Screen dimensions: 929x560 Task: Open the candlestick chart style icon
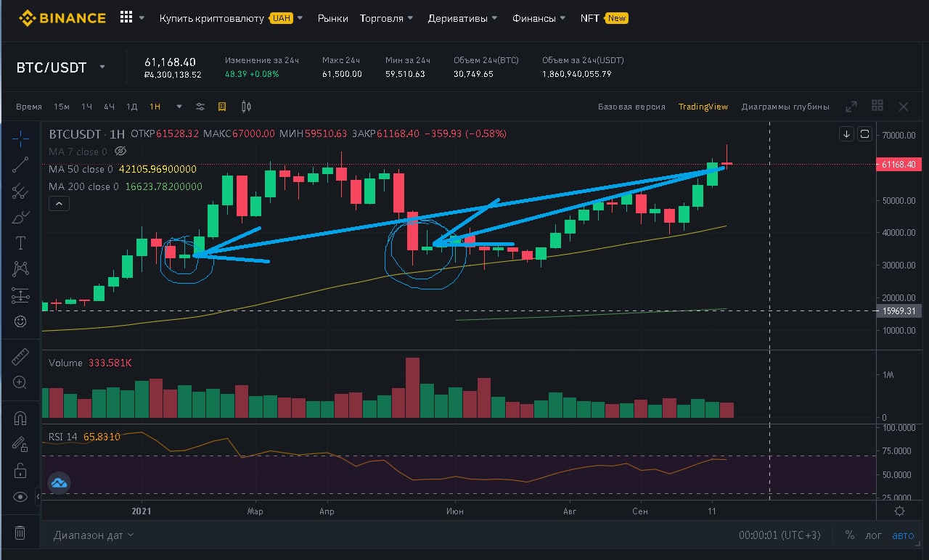tap(246, 107)
